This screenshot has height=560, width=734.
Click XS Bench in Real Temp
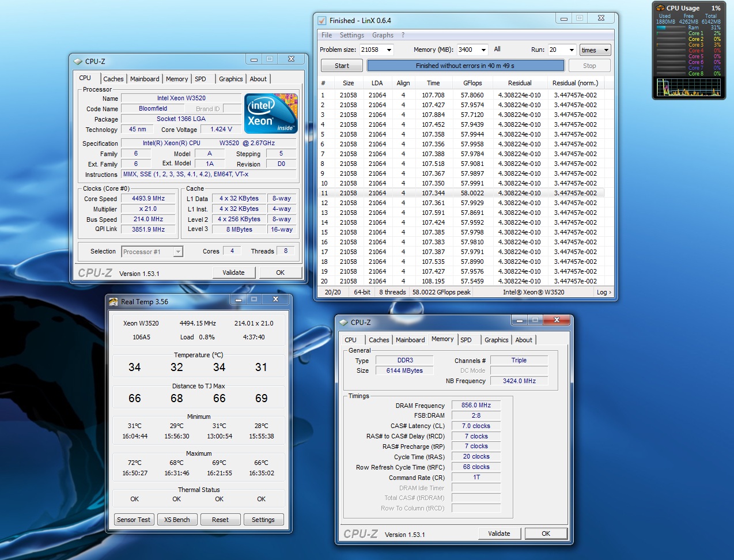coord(177,520)
